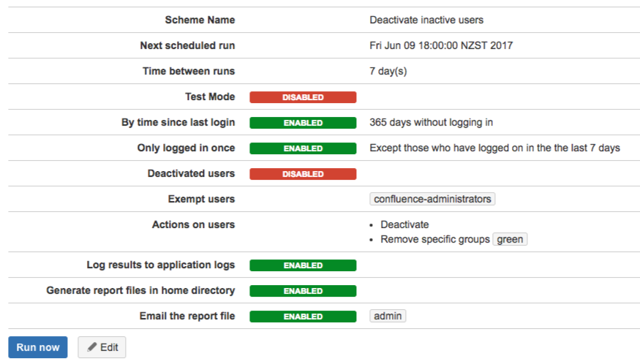This screenshot has width=640, height=364.
Task: Click ENABLED badge for time since last login
Action: [x=303, y=123]
